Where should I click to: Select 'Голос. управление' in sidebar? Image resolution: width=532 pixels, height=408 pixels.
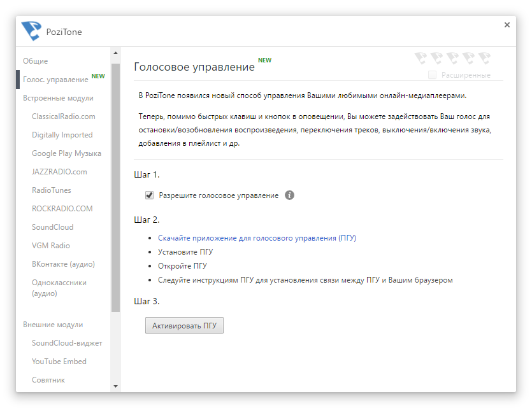pos(55,80)
